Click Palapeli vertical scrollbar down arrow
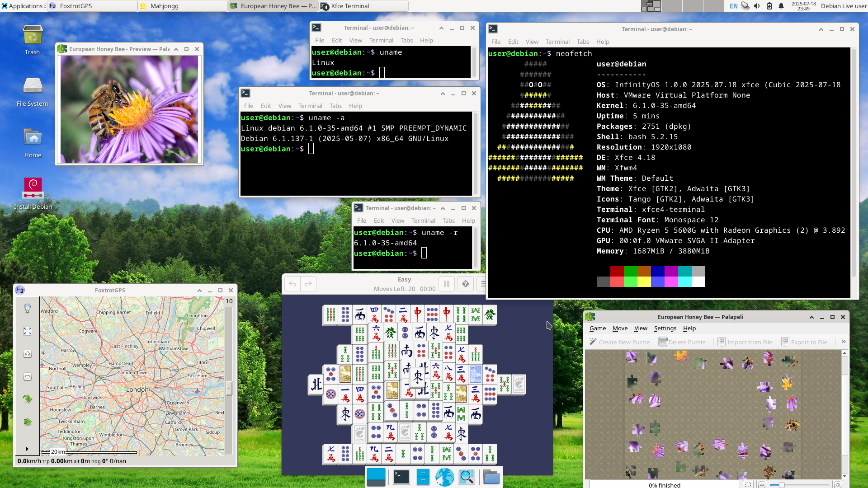Viewport: 868px width, 488px height. tap(844, 476)
